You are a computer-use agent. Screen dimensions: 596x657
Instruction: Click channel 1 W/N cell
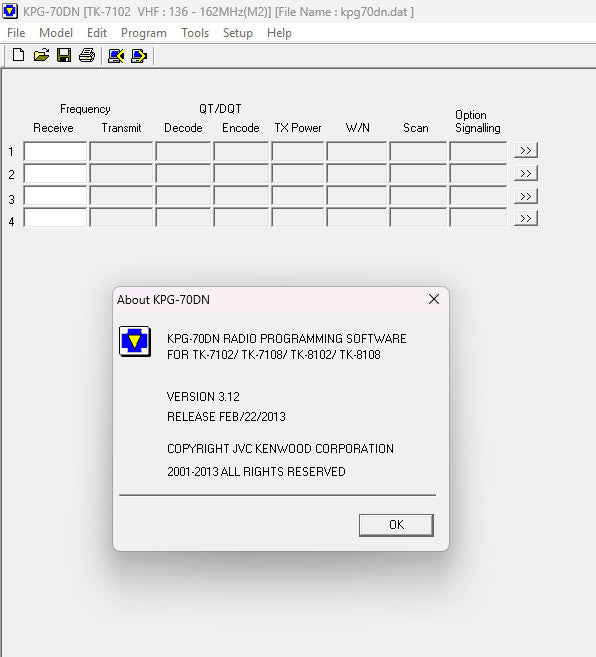coord(357,151)
